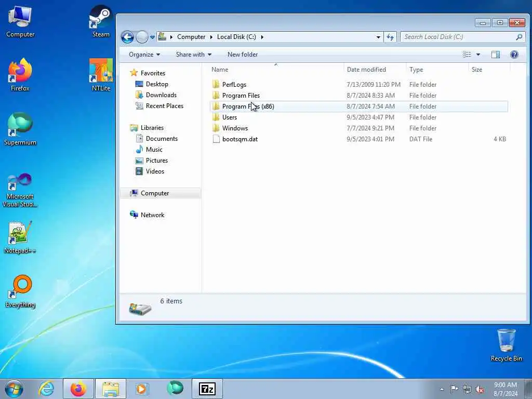This screenshot has width=532, height=399.
Task: Select the Everything search shortcut
Action: 20,291
